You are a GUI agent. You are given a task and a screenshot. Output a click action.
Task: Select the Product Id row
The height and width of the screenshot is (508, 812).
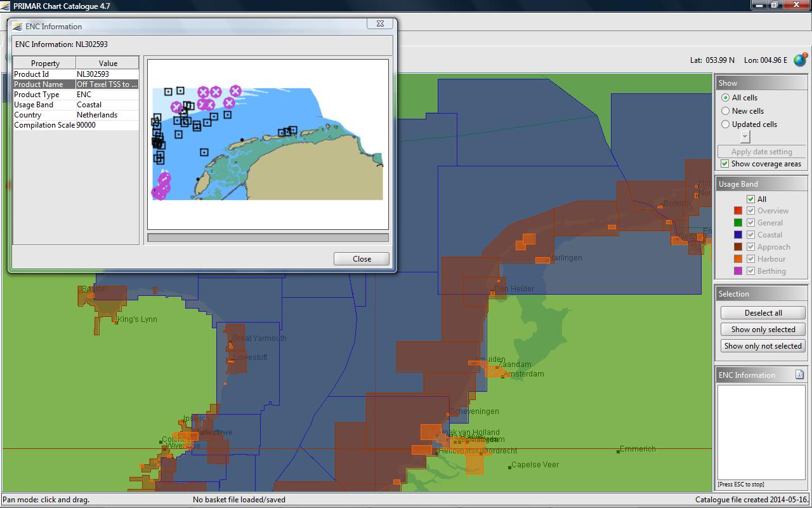[76, 74]
